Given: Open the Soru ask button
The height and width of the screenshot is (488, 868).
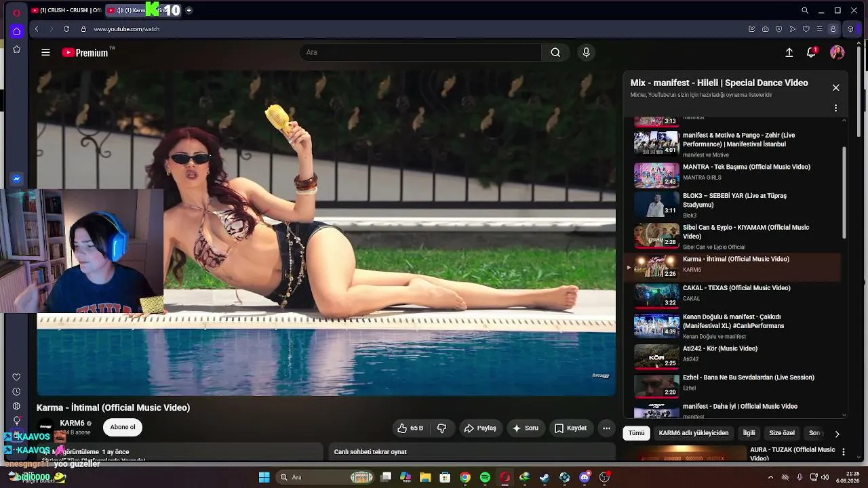Looking at the screenshot, I should click(x=526, y=428).
